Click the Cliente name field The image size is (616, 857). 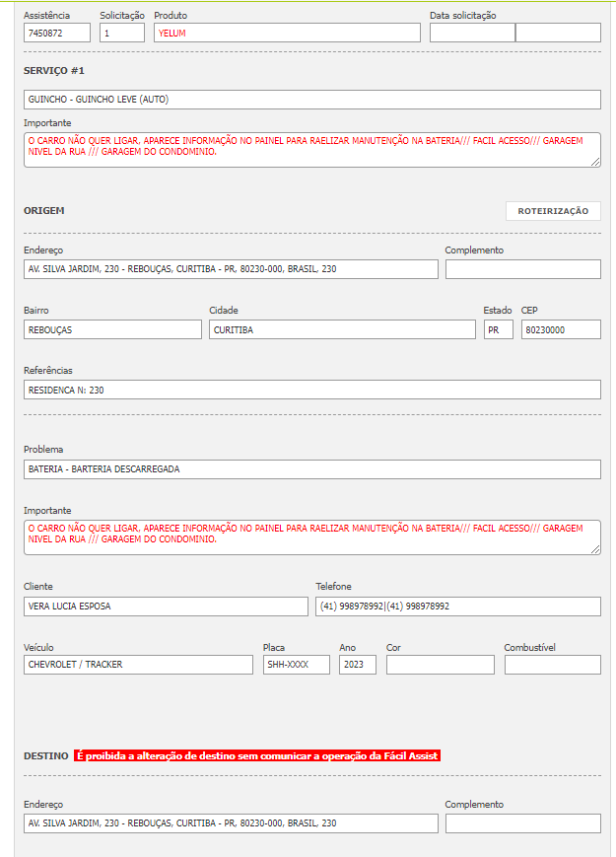click(x=166, y=607)
